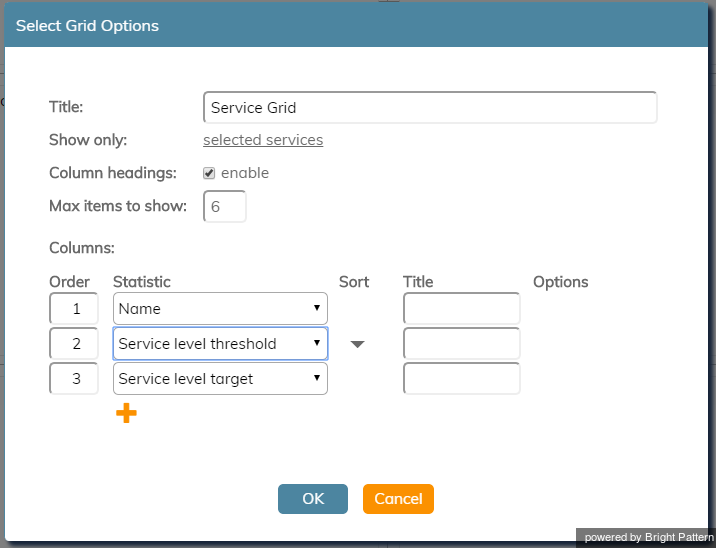Open the selected services link
Viewport: 716px width, 548px height.
point(263,140)
